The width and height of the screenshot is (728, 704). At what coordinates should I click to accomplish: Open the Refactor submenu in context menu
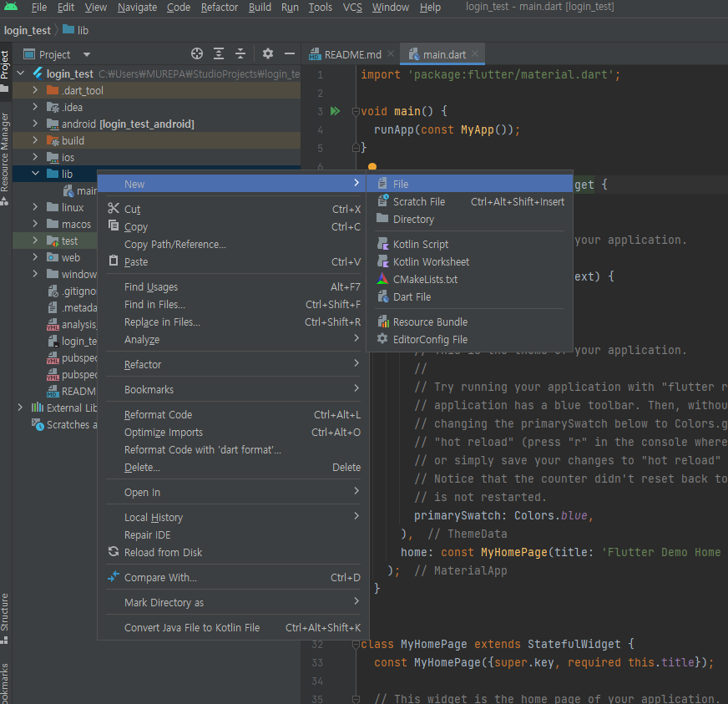(234, 365)
